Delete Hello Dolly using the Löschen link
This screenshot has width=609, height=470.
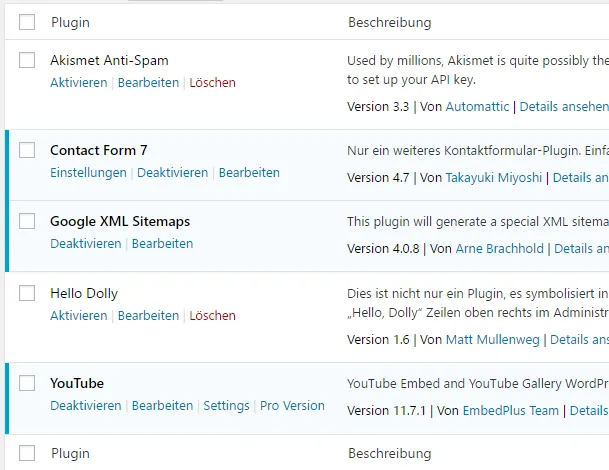click(212, 315)
